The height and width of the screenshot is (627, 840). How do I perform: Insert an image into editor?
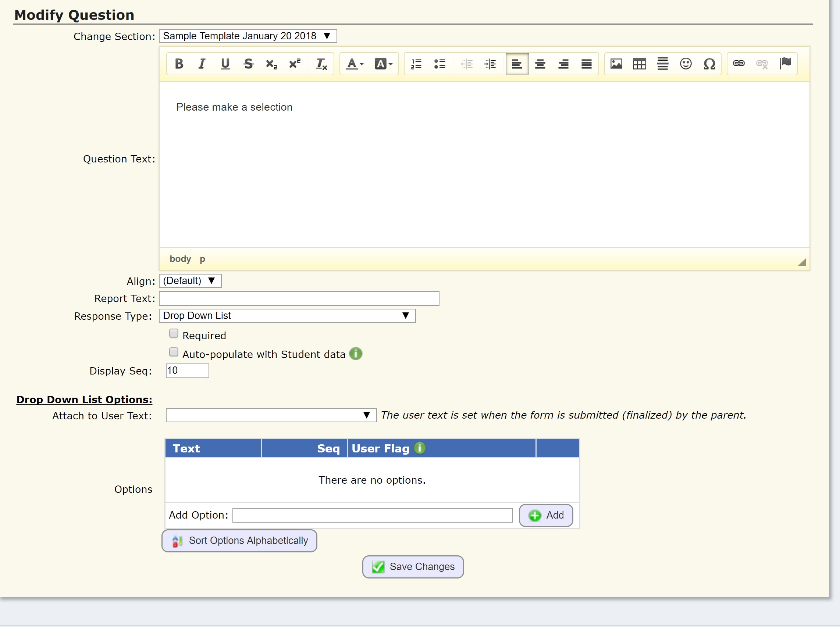[x=616, y=64]
